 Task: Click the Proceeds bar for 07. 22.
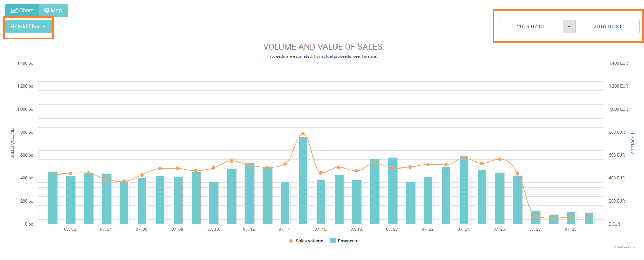428,201
